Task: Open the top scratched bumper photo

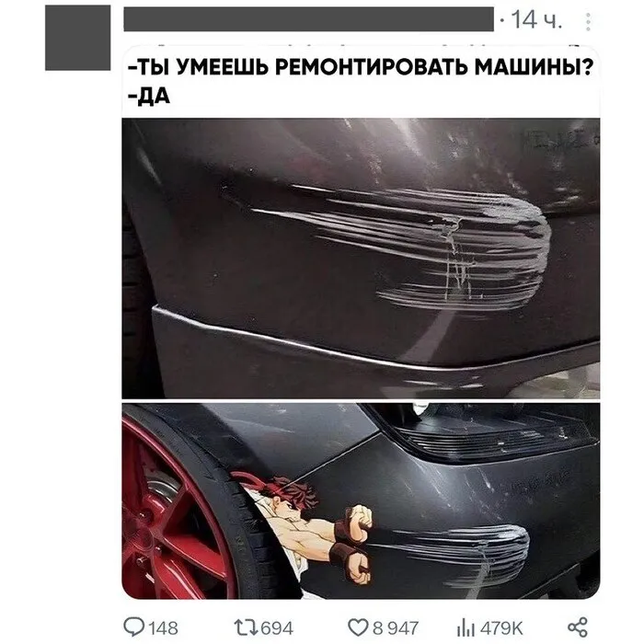Action: pyautogui.click(x=361, y=259)
